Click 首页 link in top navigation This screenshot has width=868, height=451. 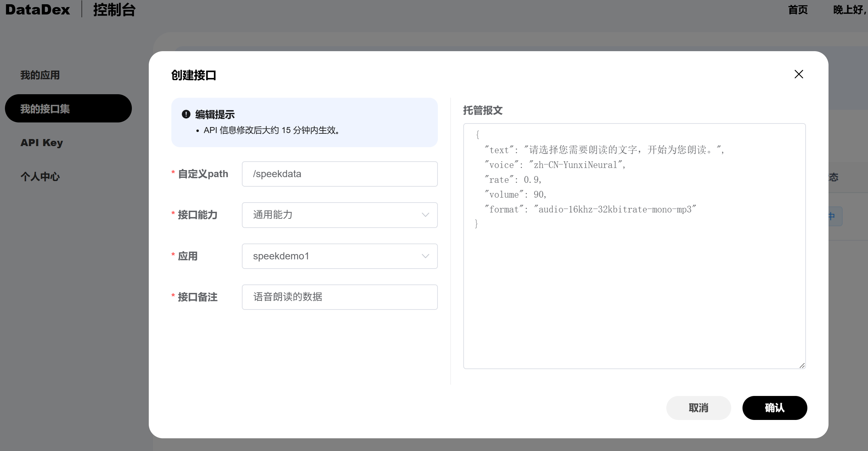tap(797, 10)
